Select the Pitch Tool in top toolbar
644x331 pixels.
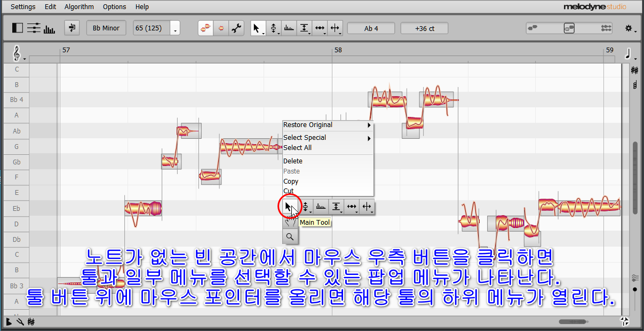click(274, 28)
